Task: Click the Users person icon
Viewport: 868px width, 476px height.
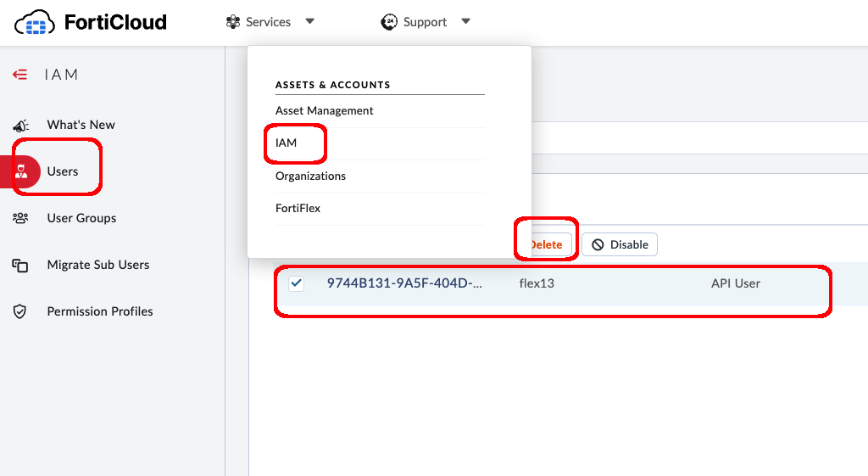Action: pos(21,171)
